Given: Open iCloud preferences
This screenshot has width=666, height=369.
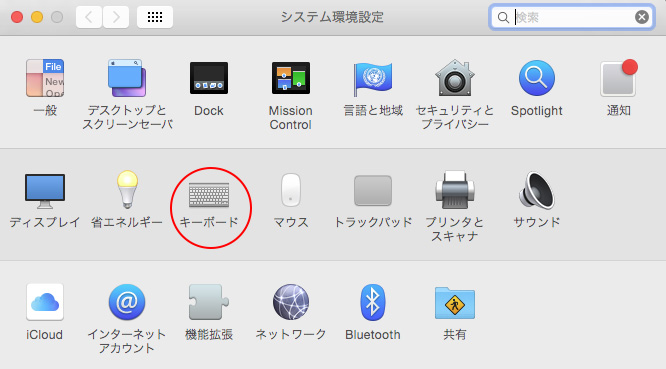Looking at the screenshot, I should click(x=45, y=302).
